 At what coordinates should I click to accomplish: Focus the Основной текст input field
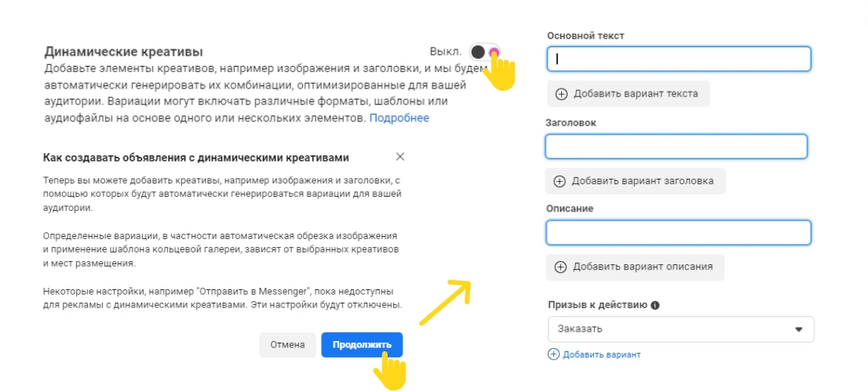click(679, 59)
